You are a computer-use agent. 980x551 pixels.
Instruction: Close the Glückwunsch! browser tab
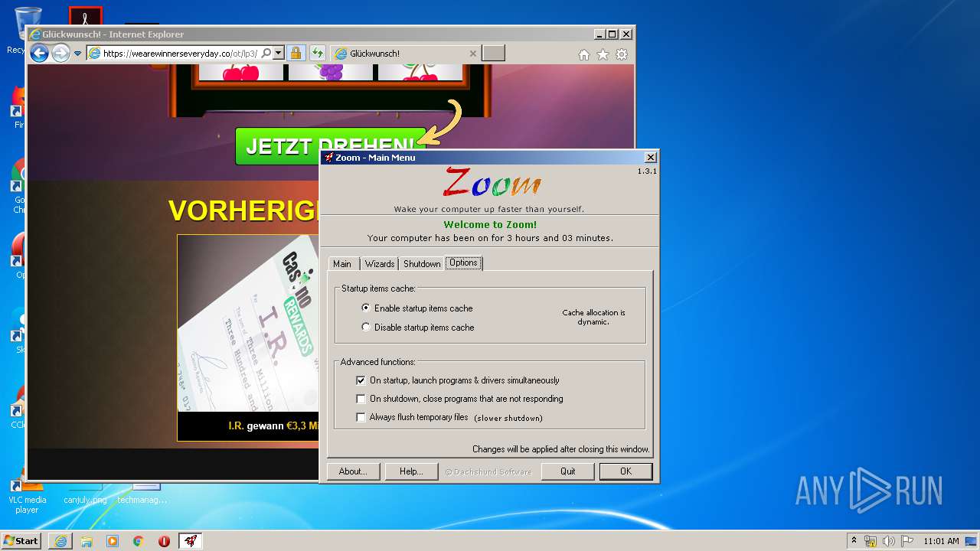pos(472,54)
